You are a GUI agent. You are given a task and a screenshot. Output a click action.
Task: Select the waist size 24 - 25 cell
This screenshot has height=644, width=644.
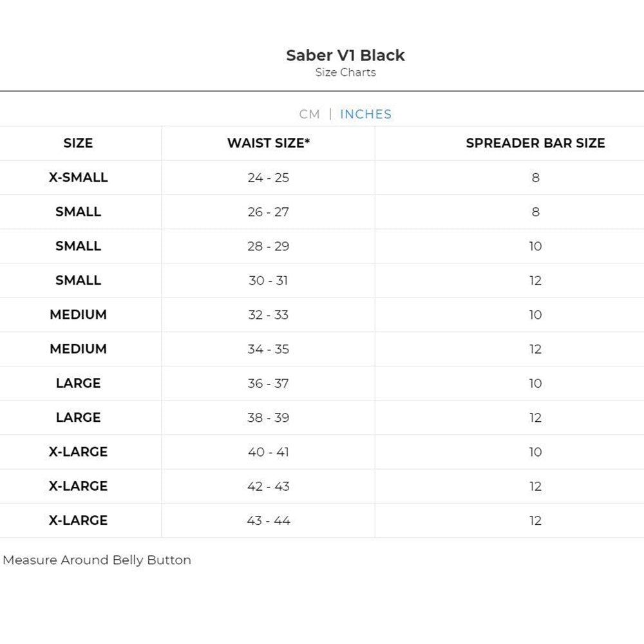268,178
